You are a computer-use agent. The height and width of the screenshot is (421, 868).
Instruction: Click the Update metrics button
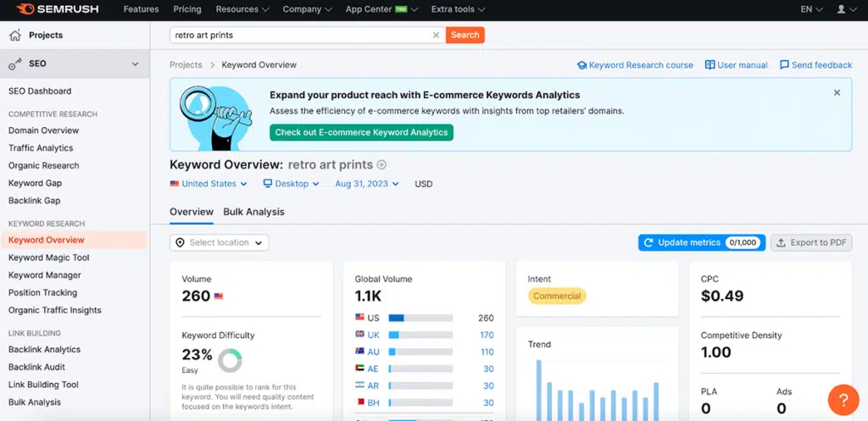pyautogui.click(x=702, y=242)
